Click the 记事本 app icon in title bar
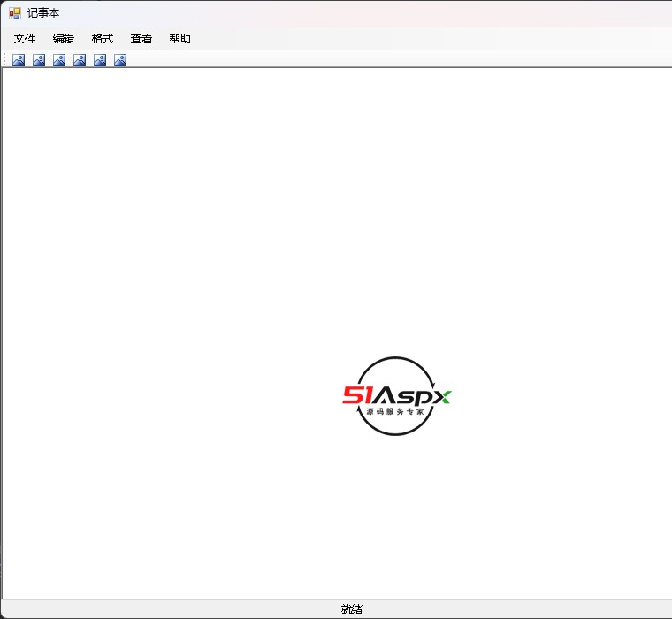This screenshot has width=672, height=619. coord(14,13)
